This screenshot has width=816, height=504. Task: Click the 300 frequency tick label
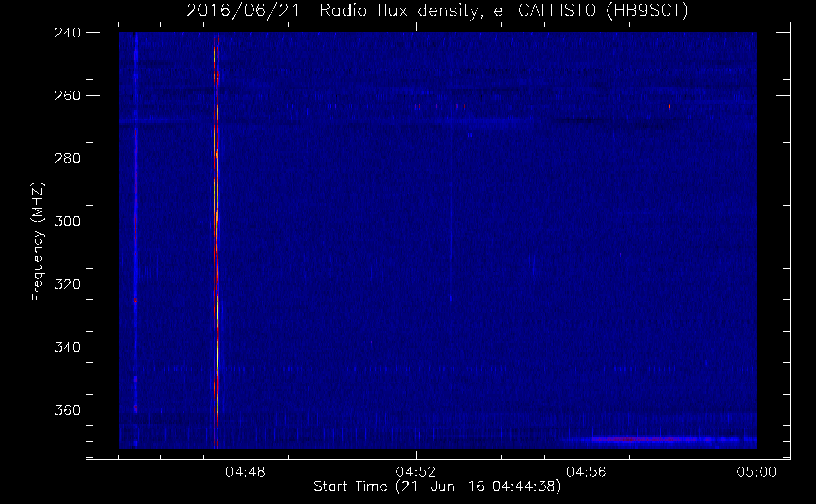click(x=68, y=221)
